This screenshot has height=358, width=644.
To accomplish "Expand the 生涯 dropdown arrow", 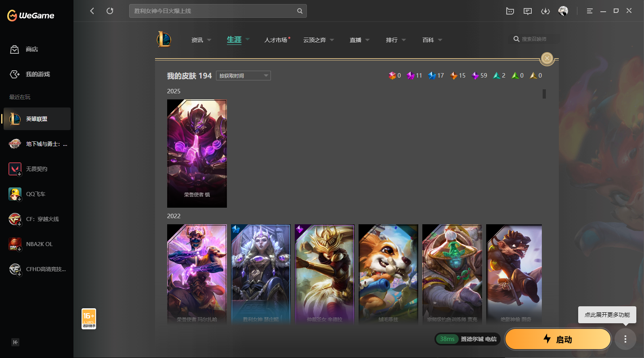I will tap(248, 39).
